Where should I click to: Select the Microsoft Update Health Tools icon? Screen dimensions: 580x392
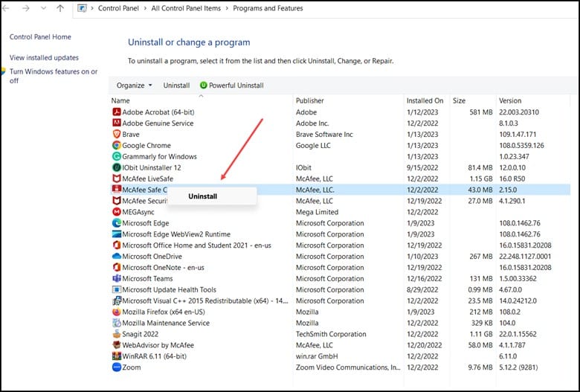[117, 289]
